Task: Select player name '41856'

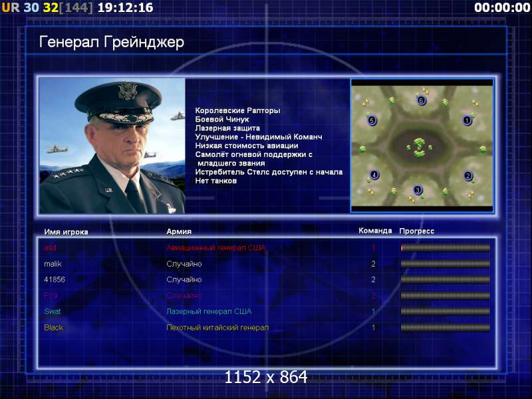Action: 55,279
